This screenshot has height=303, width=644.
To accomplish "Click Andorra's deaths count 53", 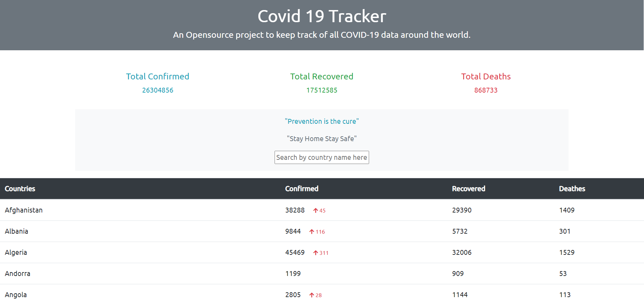I will click(563, 274).
